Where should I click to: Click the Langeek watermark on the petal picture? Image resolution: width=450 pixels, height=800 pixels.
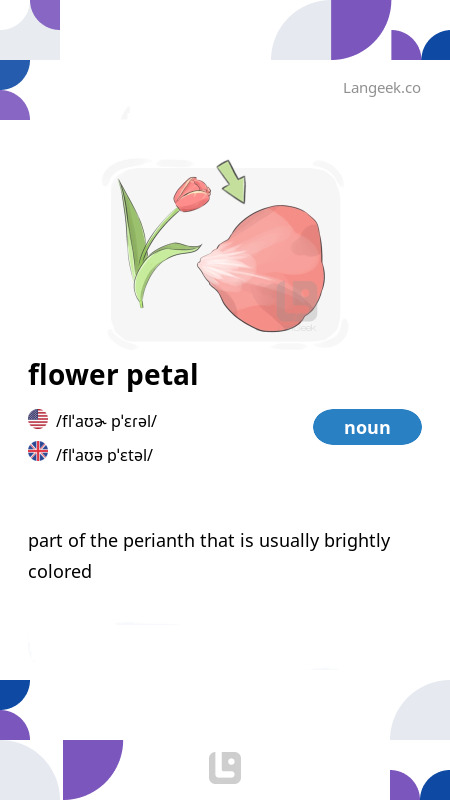coord(297,305)
